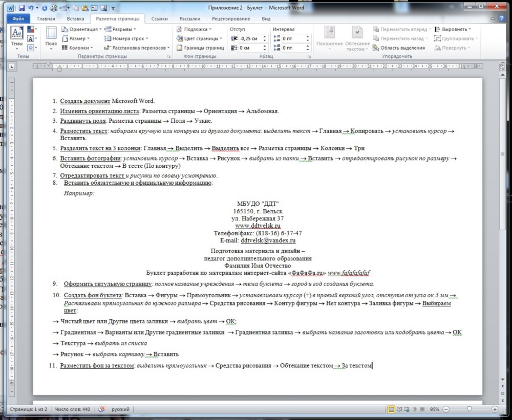
Task: Click the Поля (Margins) button
Action: (51, 37)
